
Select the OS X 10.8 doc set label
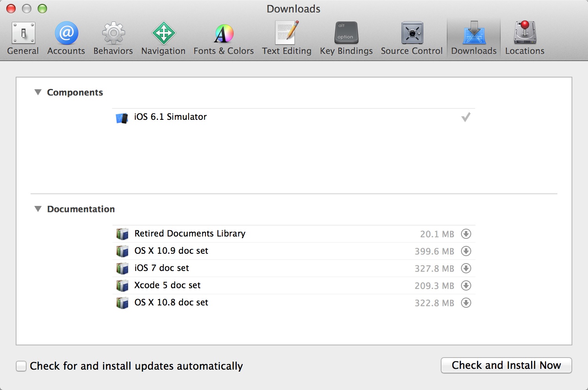point(171,302)
